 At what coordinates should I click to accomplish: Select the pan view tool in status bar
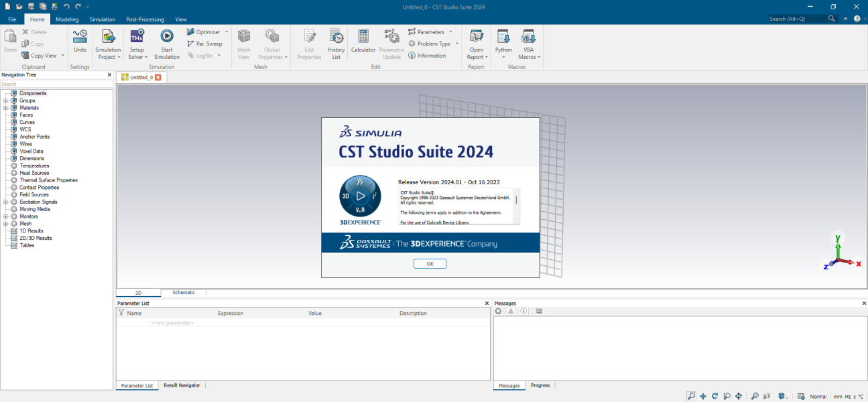[703, 396]
